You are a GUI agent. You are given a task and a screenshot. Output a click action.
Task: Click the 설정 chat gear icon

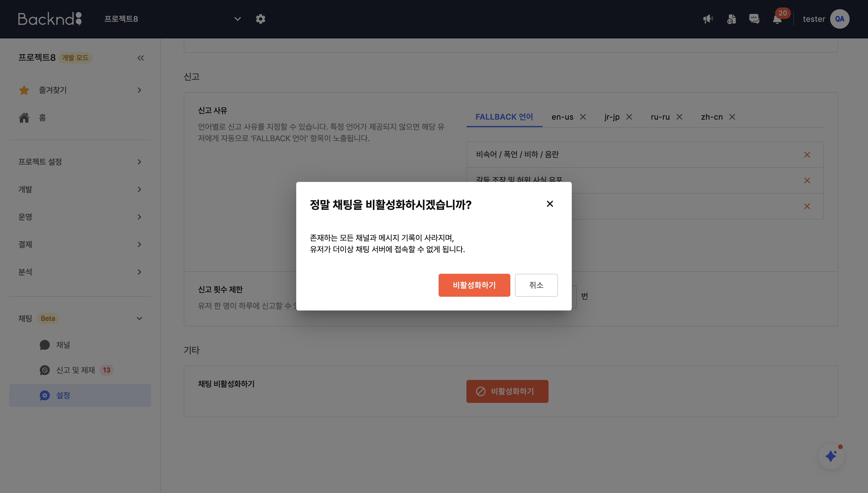click(45, 395)
